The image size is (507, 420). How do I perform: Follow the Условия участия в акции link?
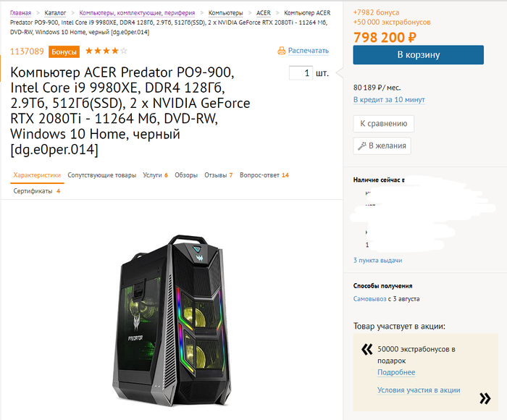coord(419,390)
